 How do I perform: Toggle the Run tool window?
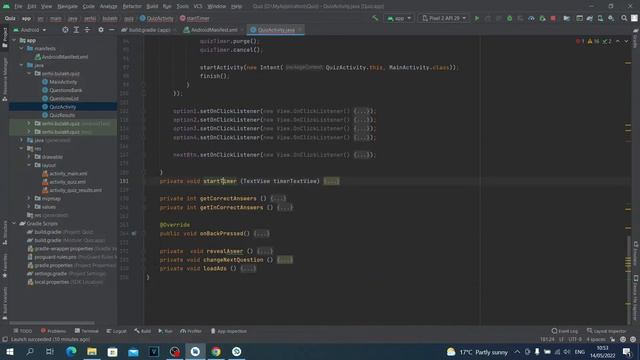tap(166, 331)
